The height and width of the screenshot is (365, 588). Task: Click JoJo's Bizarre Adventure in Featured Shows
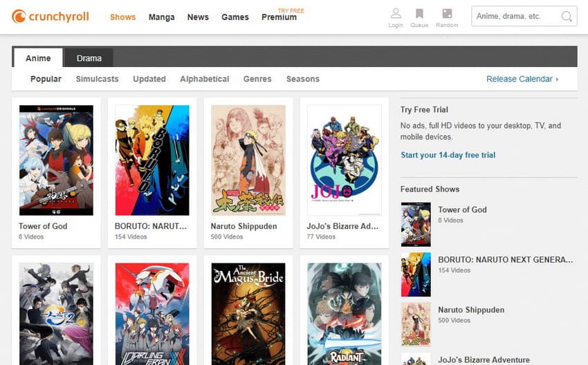tap(484, 359)
